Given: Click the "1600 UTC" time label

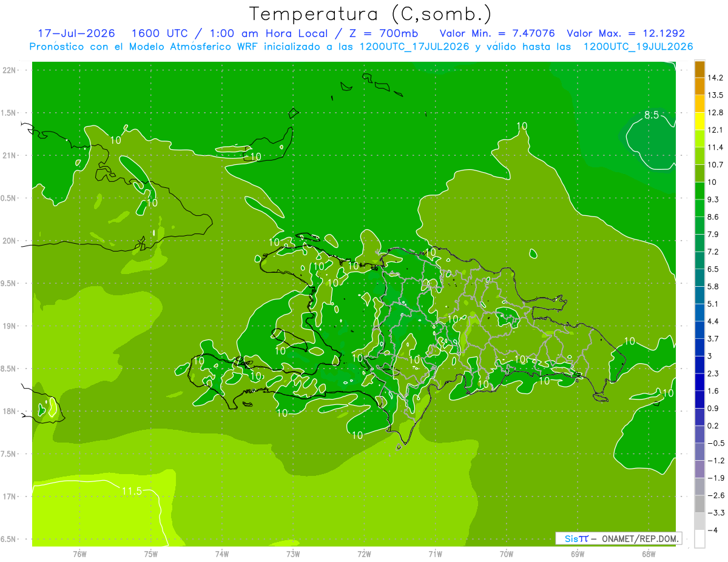Looking at the screenshot, I should pos(160,33).
